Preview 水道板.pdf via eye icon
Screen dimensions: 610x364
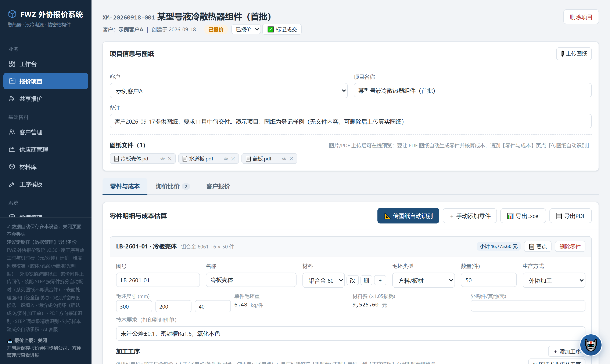tap(226, 159)
